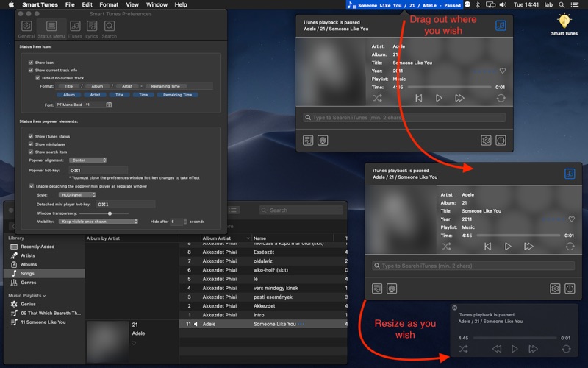Open the Visibility Keep visible once shown dropdown
This screenshot has height=368, width=588.
(98, 222)
